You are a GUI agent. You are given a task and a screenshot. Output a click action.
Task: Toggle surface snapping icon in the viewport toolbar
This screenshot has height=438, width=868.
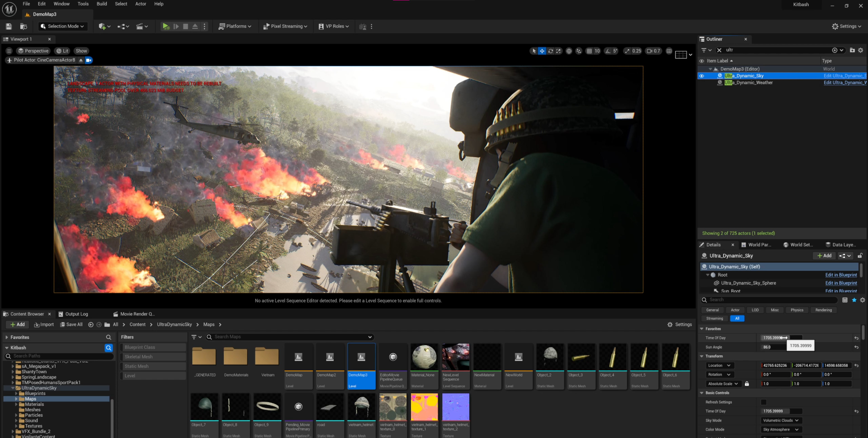tap(579, 51)
